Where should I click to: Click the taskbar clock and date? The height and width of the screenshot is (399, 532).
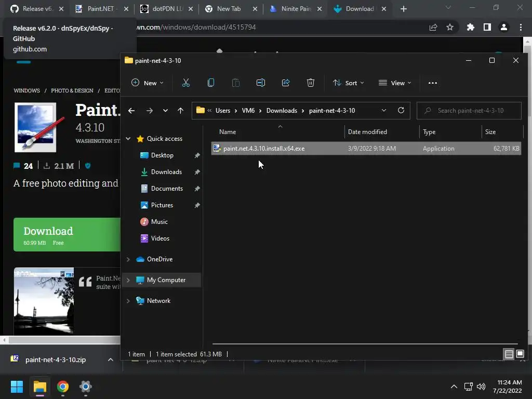tap(507, 387)
